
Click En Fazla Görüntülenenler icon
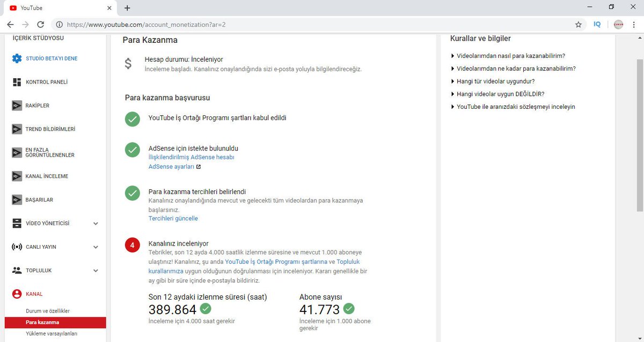17,153
